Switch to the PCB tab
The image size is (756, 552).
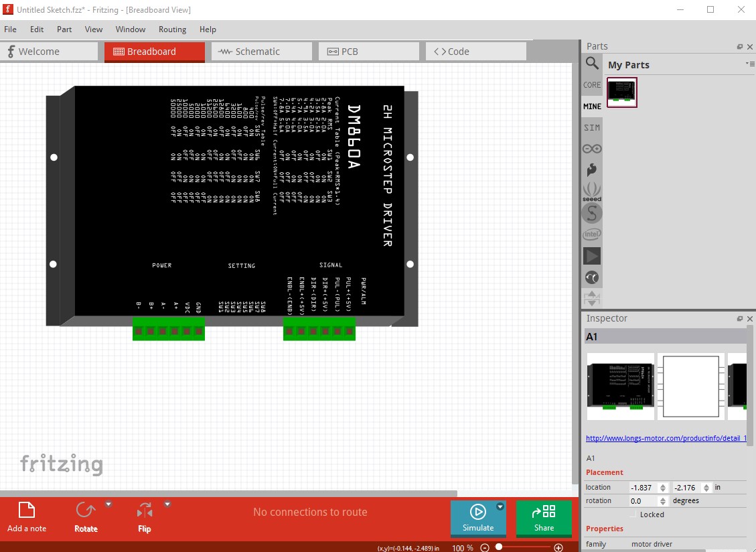coord(369,52)
